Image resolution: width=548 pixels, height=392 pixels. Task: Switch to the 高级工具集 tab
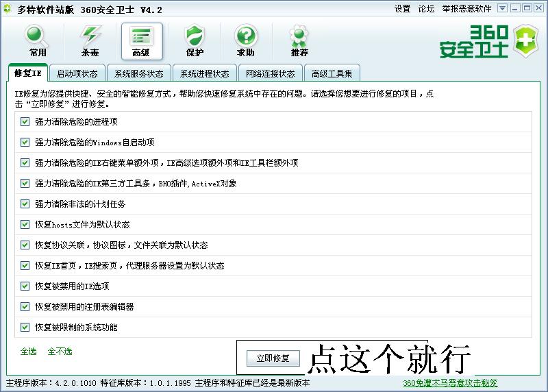click(332, 73)
